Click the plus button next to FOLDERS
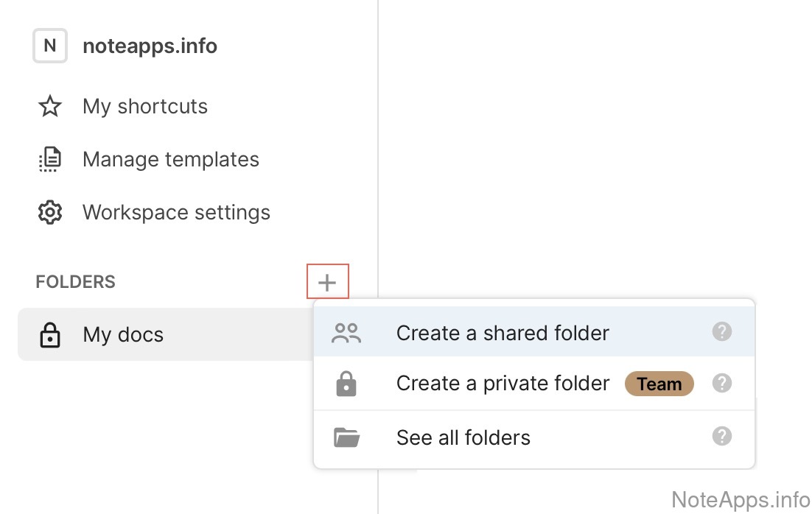812x514 pixels. (327, 282)
